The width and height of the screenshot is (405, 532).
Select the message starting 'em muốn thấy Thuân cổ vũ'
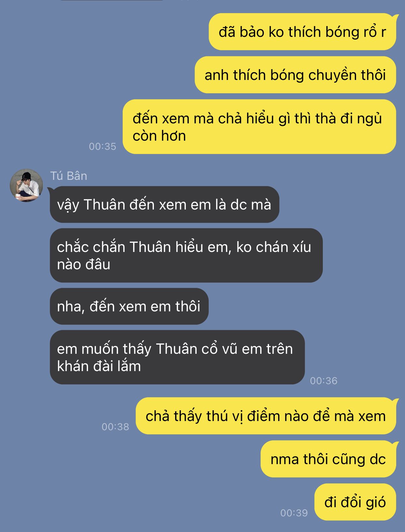click(x=177, y=357)
